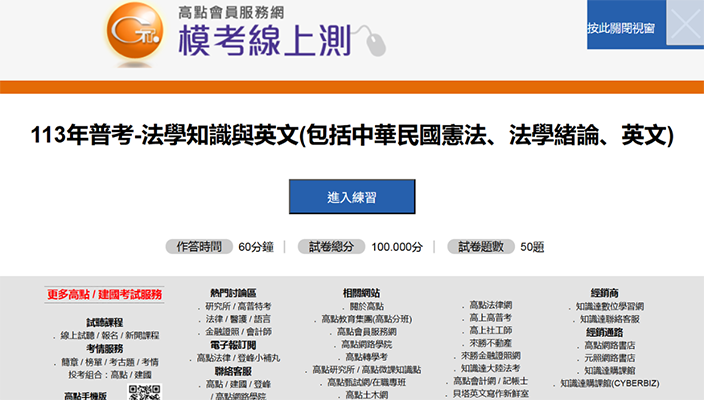Open the 高點會計網 link
Image resolution: width=704 pixels, height=400 pixels.
(475, 381)
